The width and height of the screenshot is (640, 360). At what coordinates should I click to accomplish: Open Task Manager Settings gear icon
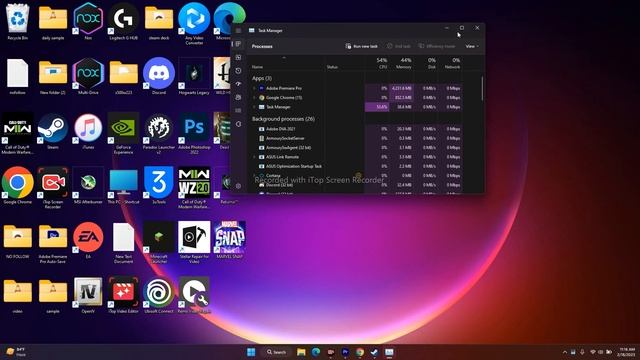point(238,186)
